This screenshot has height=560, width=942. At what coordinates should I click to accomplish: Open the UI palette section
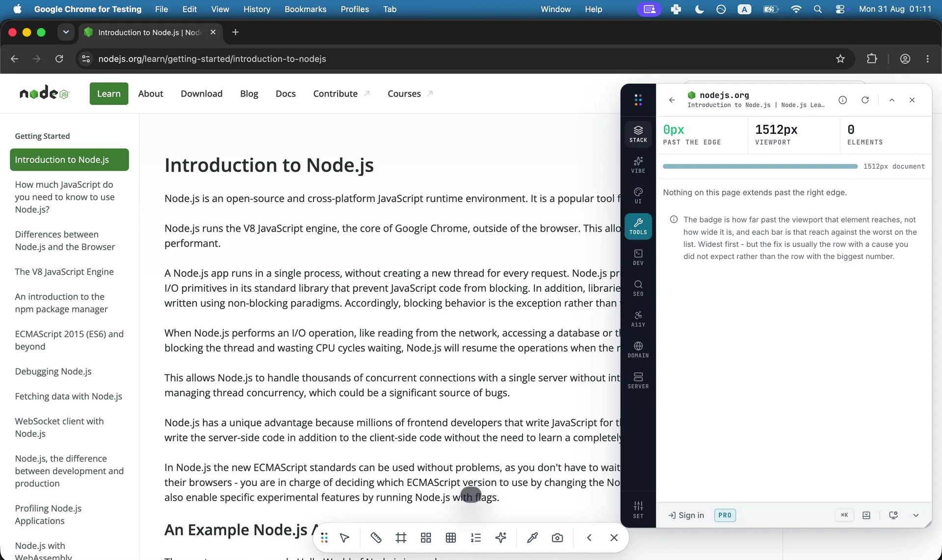click(x=638, y=196)
